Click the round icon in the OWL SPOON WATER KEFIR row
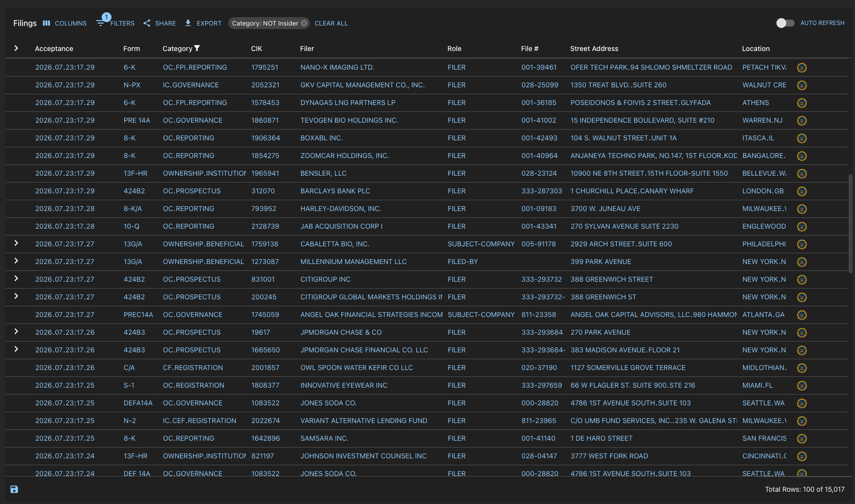This screenshot has height=504, width=855. pos(802,368)
